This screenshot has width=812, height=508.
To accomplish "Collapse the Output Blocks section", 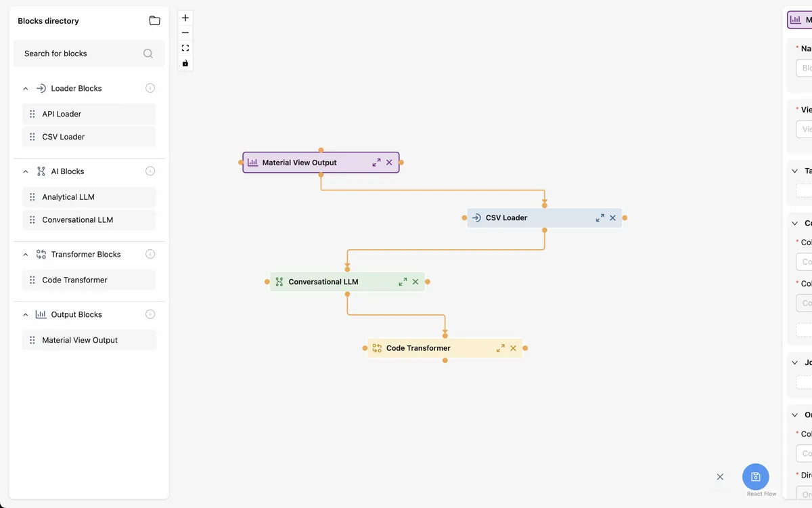I will [x=26, y=315].
